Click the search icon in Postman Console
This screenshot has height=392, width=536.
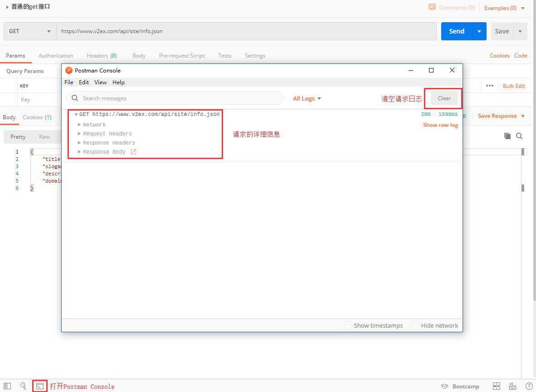coord(75,98)
